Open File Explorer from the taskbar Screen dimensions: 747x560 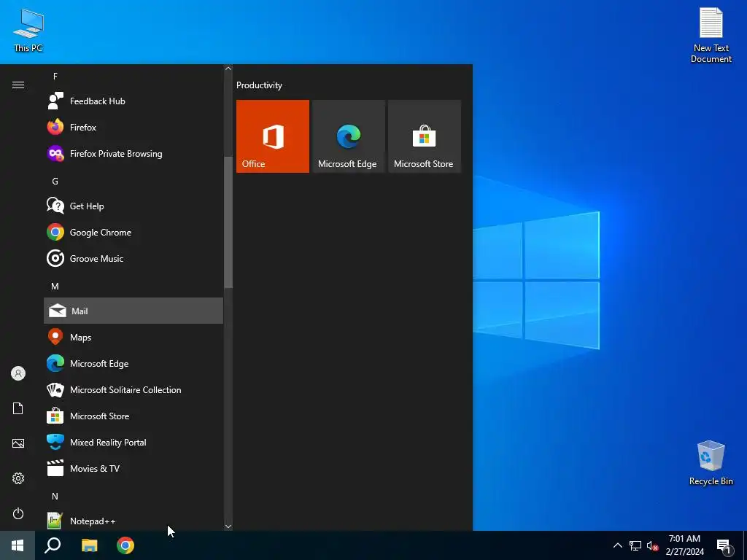pos(89,545)
